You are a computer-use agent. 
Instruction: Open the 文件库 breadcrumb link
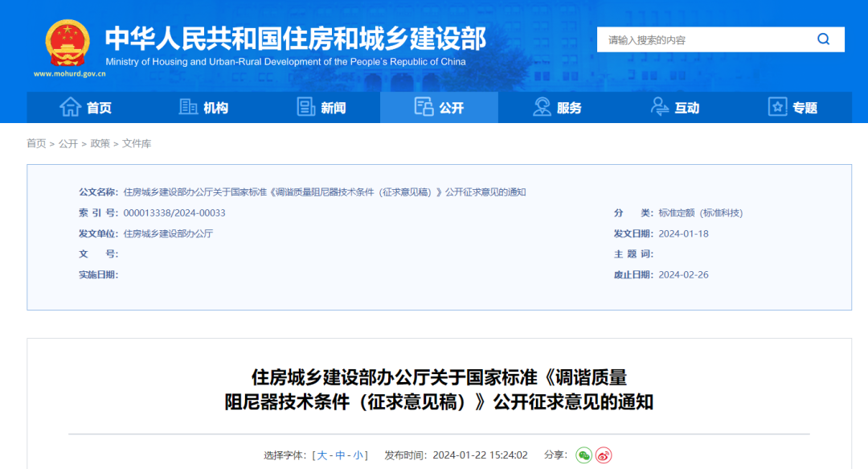pyautogui.click(x=138, y=144)
